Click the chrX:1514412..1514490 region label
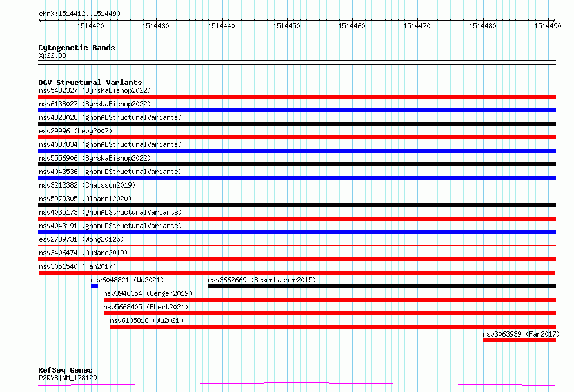The image size is (574, 392). (79, 14)
